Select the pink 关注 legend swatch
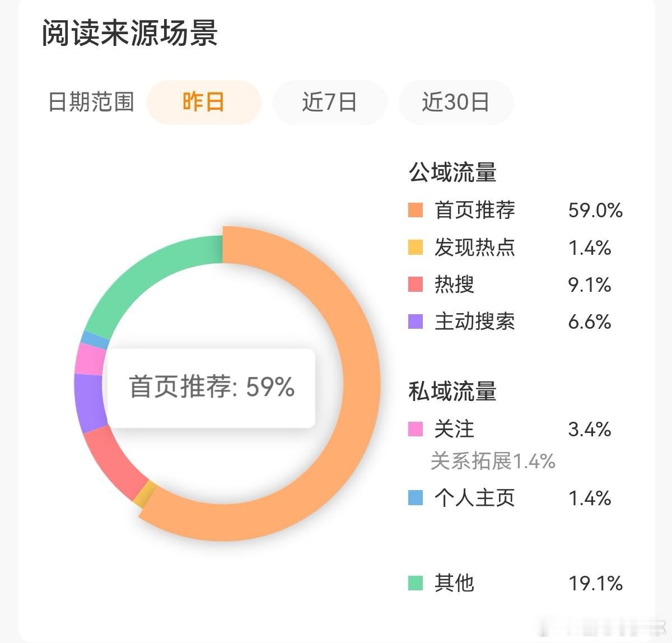672x643 pixels. click(414, 430)
